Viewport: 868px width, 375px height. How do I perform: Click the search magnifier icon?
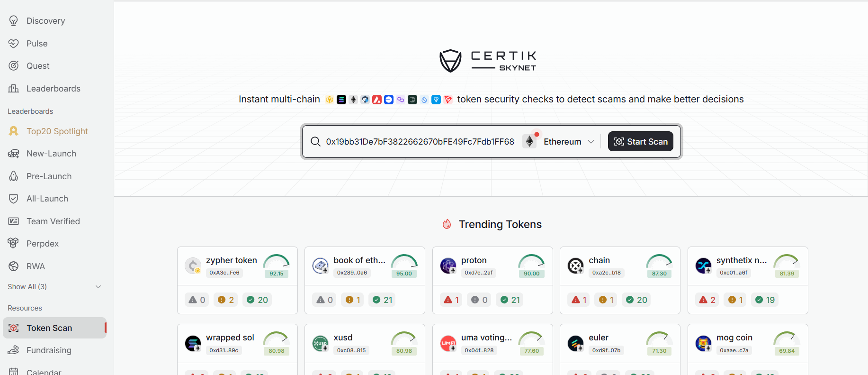click(315, 142)
